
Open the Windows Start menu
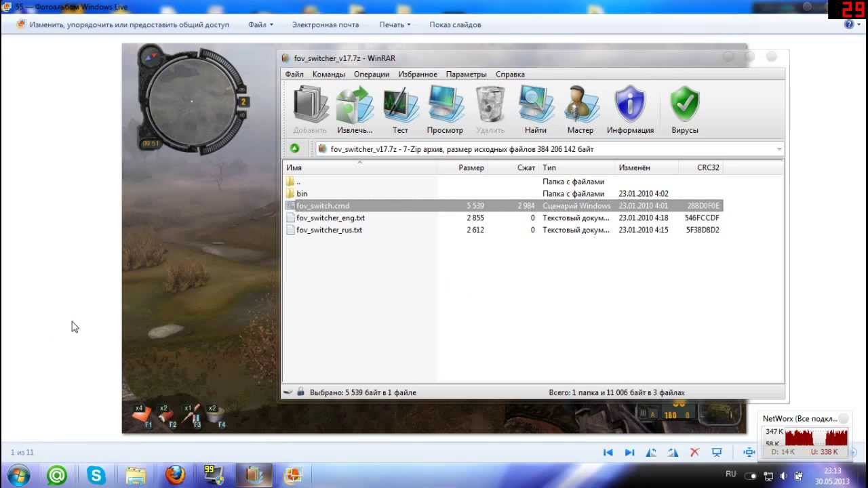click(x=19, y=475)
